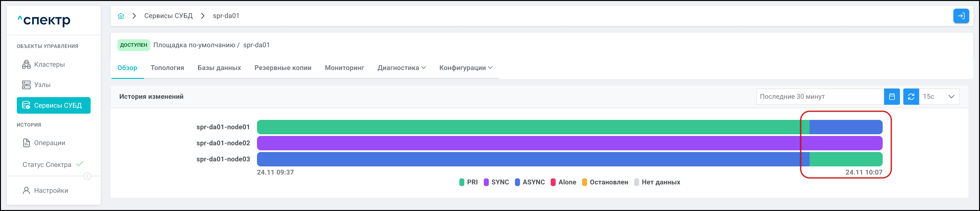Open the 15с refresh interval dropdown

(x=939, y=97)
